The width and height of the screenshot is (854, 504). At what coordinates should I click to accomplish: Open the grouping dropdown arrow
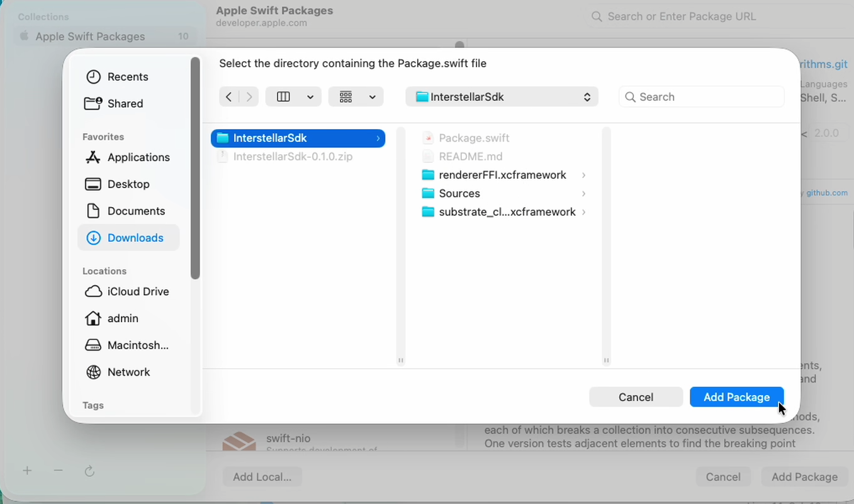click(x=373, y=97)
